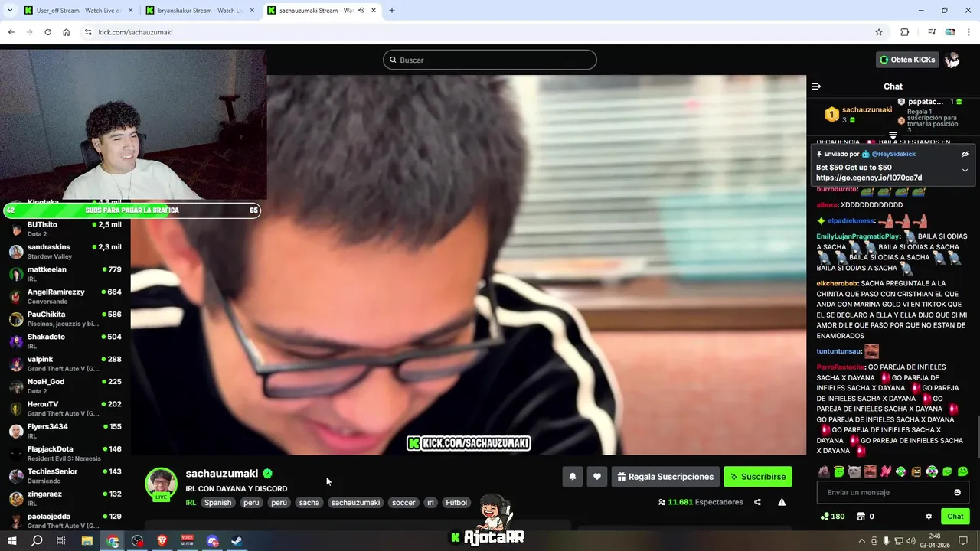Select the soccer tag
This screenshot has height=551, width=980.
point(403,503)
